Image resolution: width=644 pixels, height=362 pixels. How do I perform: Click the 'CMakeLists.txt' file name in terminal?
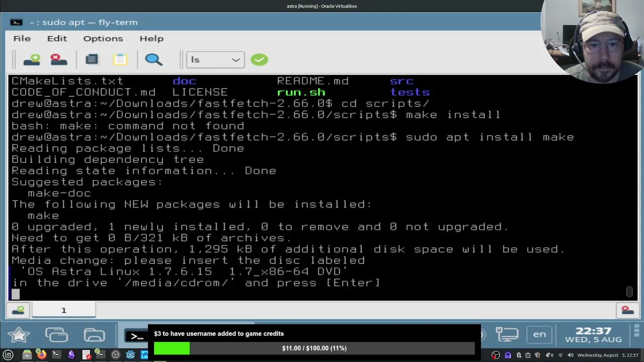click(x=67, y=81)
